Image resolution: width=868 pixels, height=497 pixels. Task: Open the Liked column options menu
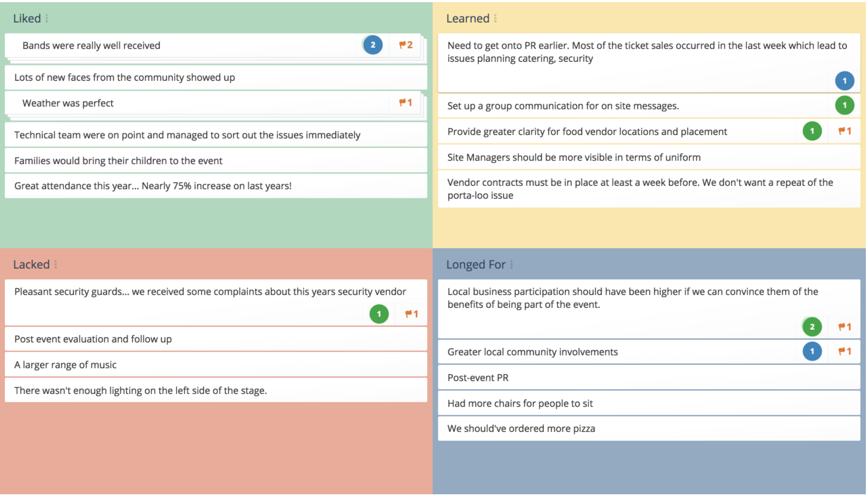click(x=47, y=18)
